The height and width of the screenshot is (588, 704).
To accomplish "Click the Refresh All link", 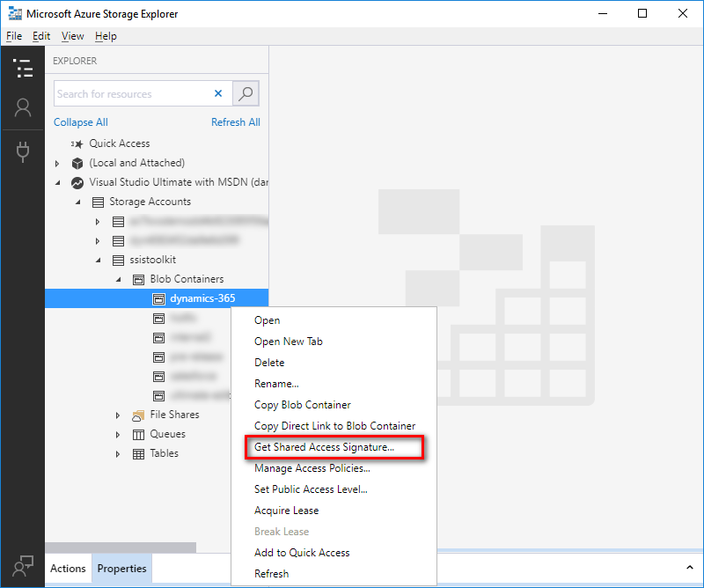I will click(235, 121).
